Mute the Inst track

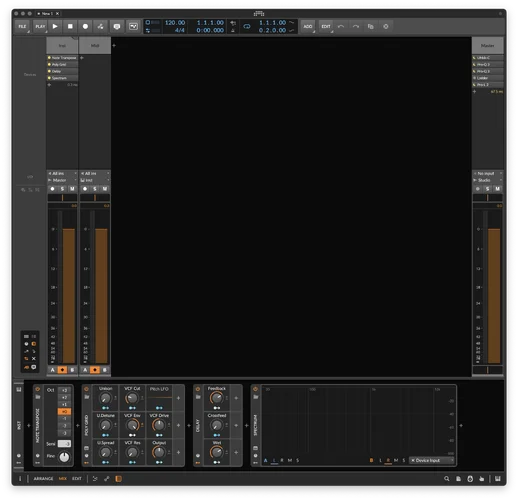[x=72, y=189]
